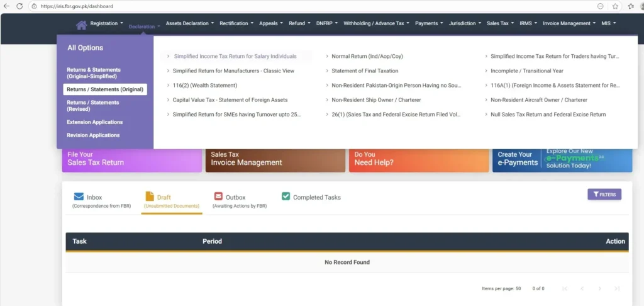The height and width of the screenshot is (306, 644).
Task: Open Create Your e-Payments banner
Action: (562, 159)
